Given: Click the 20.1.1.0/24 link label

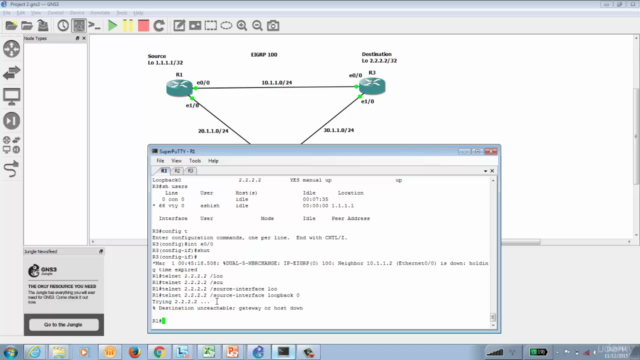Looking at the screenshot, I should [213, 131].
